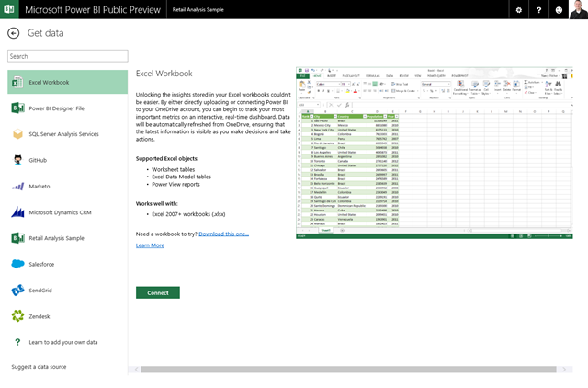The height and width of the screenshot is (388, 588).
Task: Click the smiley feedback icon
Action: pos(560,10)
